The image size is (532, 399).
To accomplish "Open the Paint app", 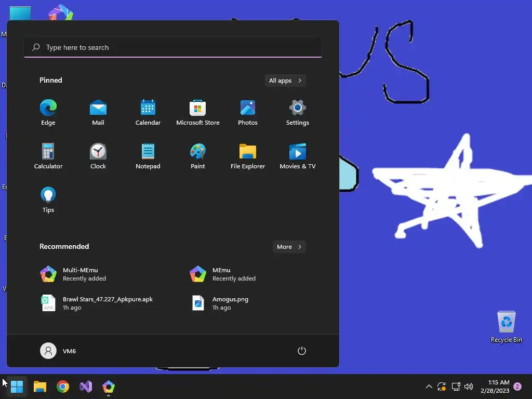I will pyautogui.click(x=198, y=156).
